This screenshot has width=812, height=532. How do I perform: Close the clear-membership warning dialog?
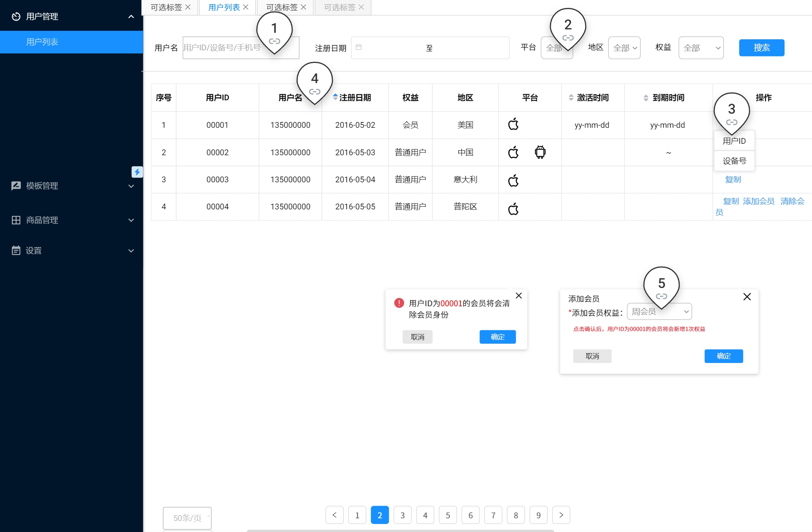[519, 296]
